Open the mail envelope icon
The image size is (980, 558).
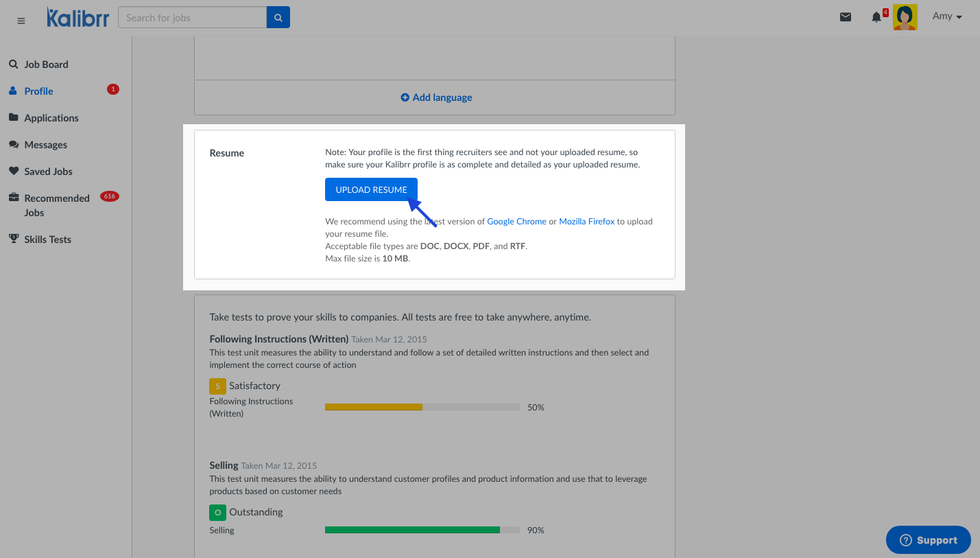pos(846,17)
